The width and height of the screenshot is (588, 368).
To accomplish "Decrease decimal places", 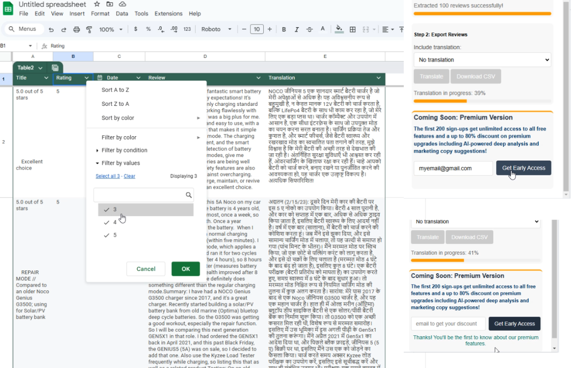I will tap(161, 29).
